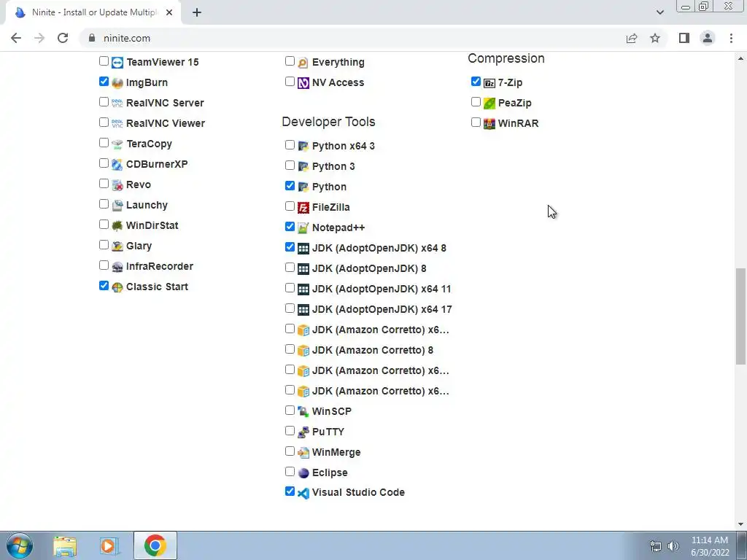Open the Chrome tab search dropdown
747x560 pixels.
(659, 12)
